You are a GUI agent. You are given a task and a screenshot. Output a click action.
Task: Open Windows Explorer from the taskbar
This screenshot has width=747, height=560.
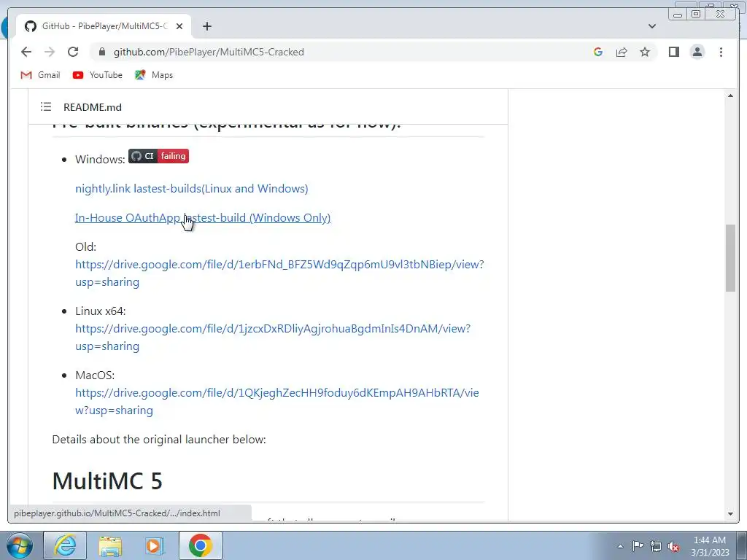[x=110, y=545]
